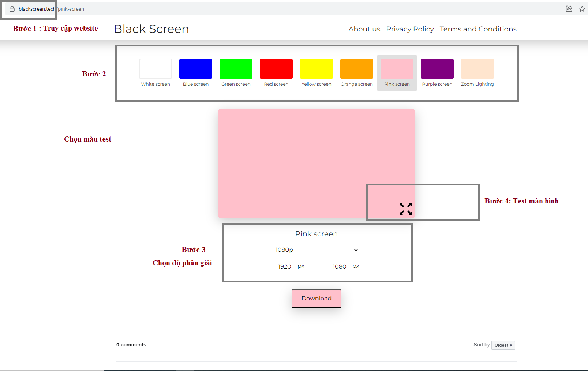Select the Green screen color tile
Image resolution: width=588 pixels, height=371 pixels.
tap(236, 68)
